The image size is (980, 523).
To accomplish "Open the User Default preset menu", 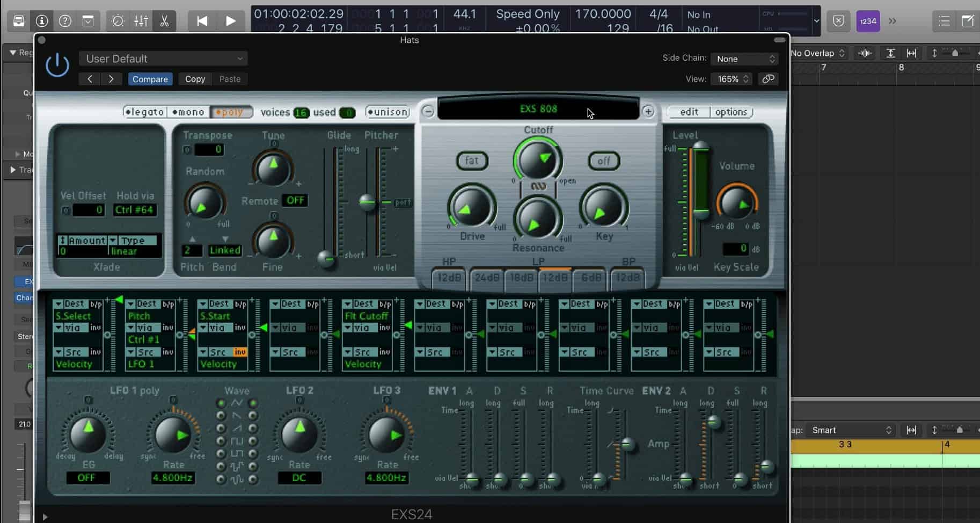I will pos(163,59).
